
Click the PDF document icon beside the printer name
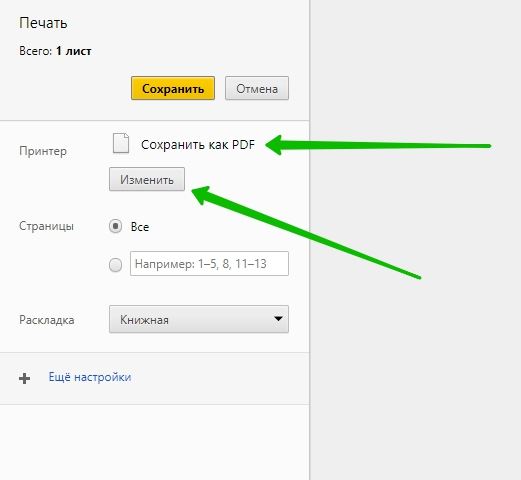tap(121, 143)
